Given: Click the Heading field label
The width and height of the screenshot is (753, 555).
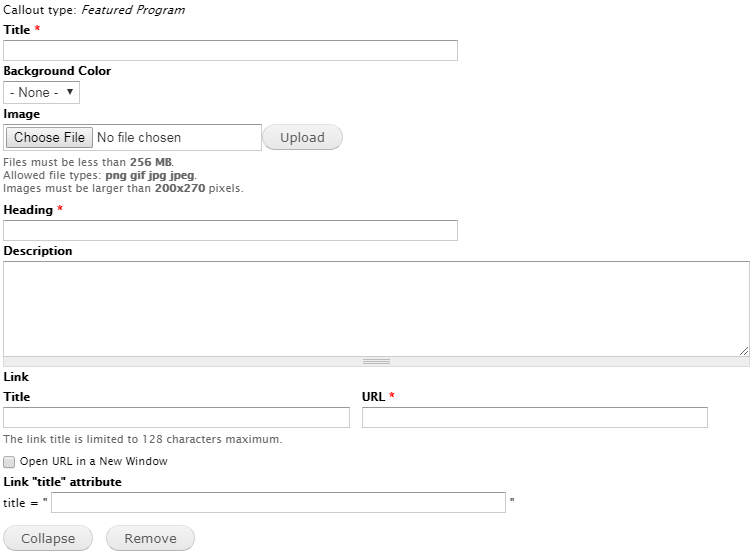Looking at the screenshot, I should tap(28, 210).
